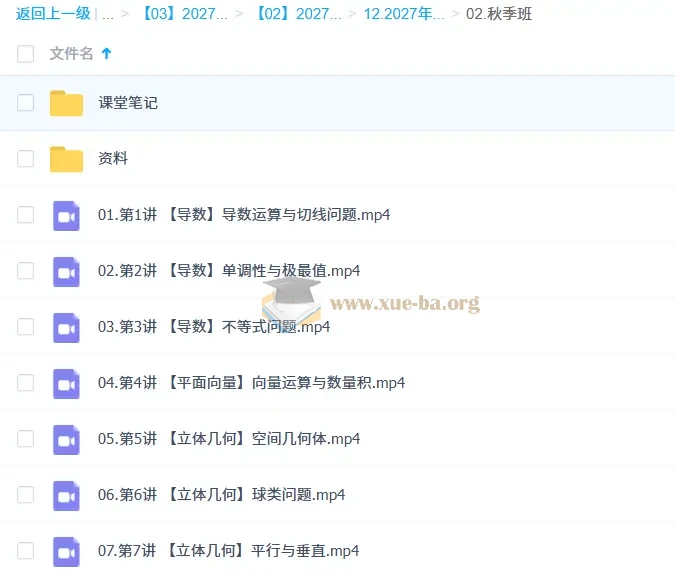This screenshot has width=675, height=574.
Task: Select checkbox for 04.第4讲 video
Action: click(x=25, y=382)
